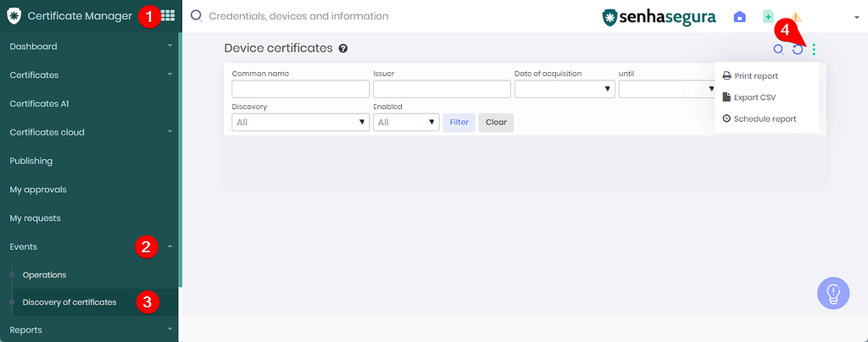Viewport: 868px width, 342px height.
Task: Expand the Certificates cloud sidebar menu
Action: tap(89, 133)
